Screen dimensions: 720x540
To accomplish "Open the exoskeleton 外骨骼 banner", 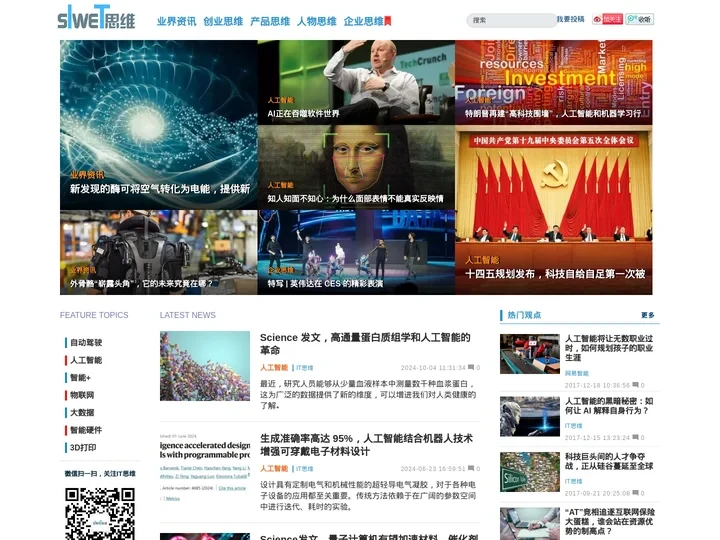I will [x=158, y=253].
